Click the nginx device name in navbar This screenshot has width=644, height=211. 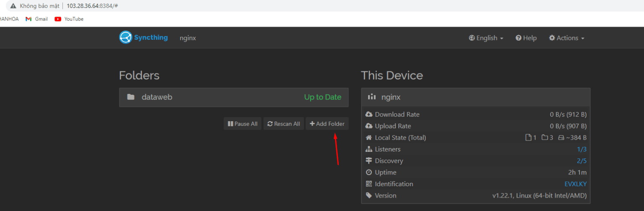tap(187, 38)
